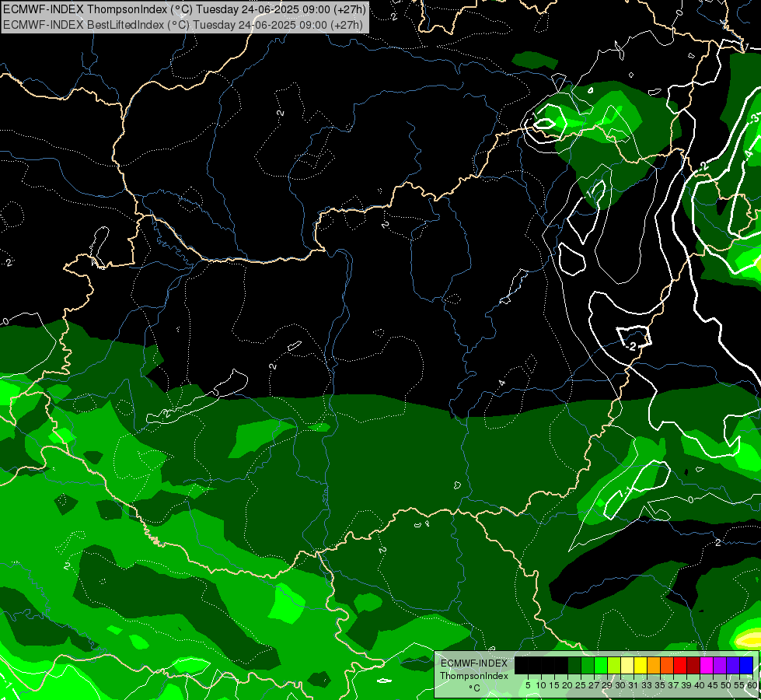Click the bright red 37–39 legend swatch

[680, 665]
